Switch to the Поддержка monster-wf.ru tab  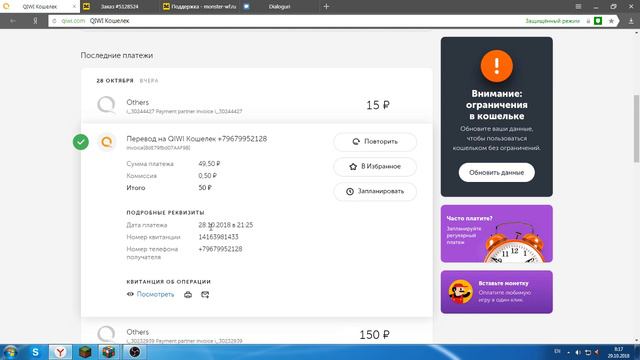coord(200,7)
